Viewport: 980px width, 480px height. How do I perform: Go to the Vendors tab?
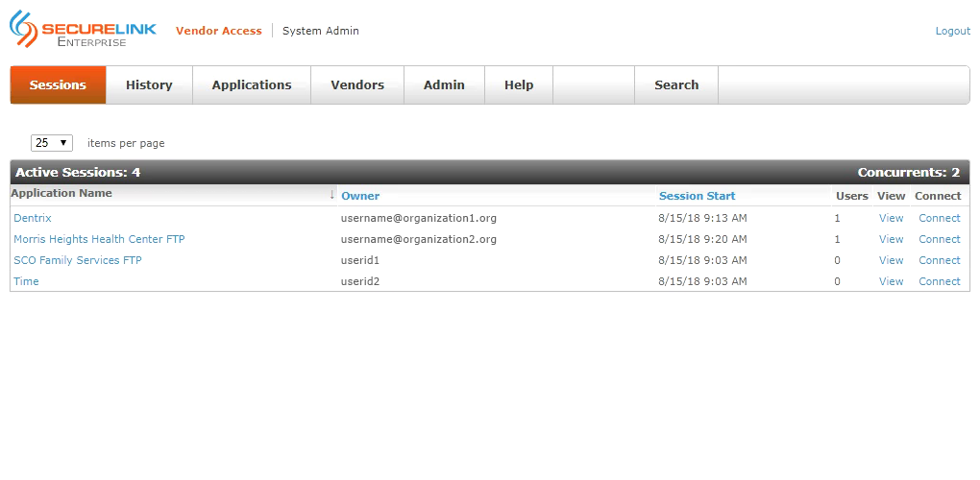click(357, 85)
